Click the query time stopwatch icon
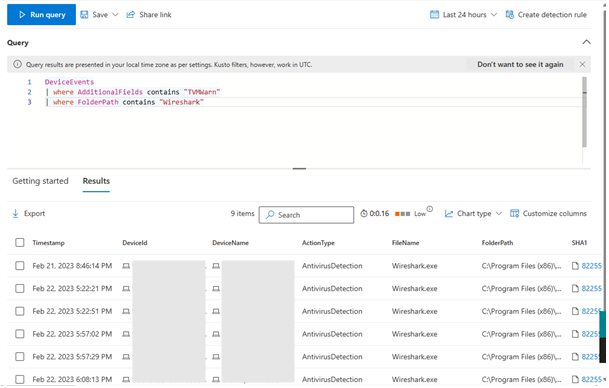Viewport: 609px width, 388px height. click(x=364, y=214)
